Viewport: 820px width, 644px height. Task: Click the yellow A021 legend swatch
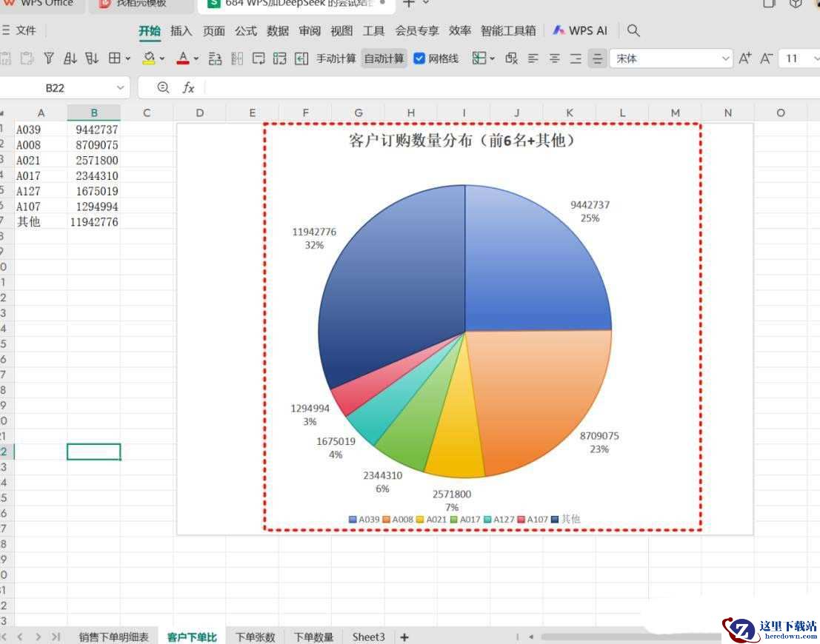click(x=420, y=520)
